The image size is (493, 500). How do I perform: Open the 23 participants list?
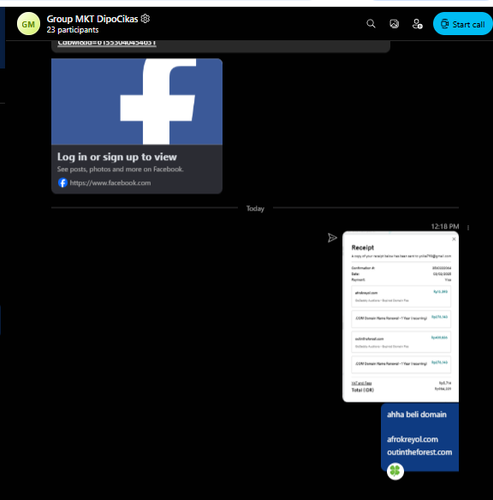(73, 30)
